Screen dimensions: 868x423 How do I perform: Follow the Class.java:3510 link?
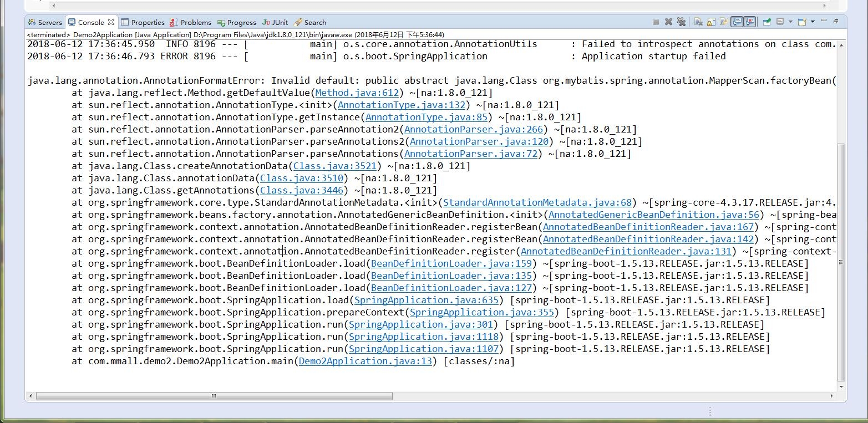tap(302, 178)
